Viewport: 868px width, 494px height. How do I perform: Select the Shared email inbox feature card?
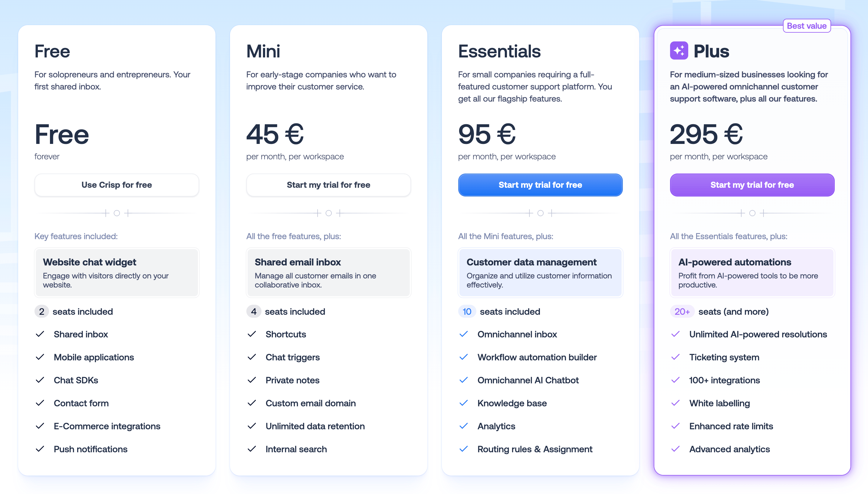point(328,272)
